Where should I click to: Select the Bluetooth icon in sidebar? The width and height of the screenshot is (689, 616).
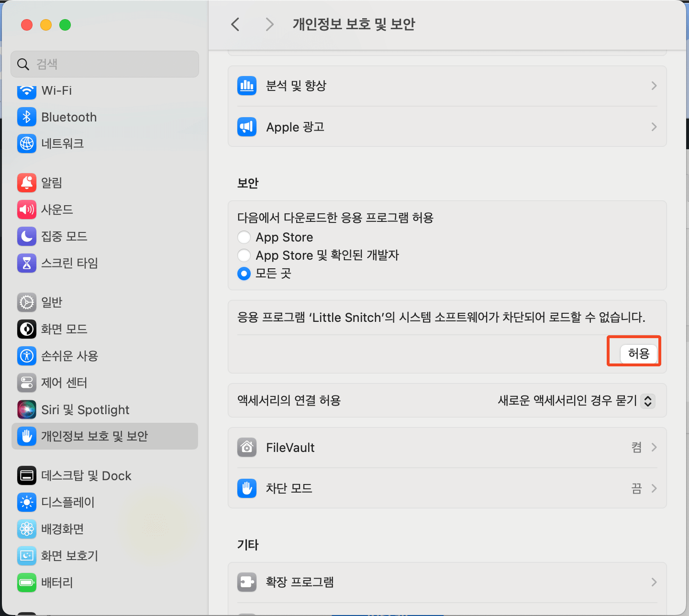pos(27,117)
